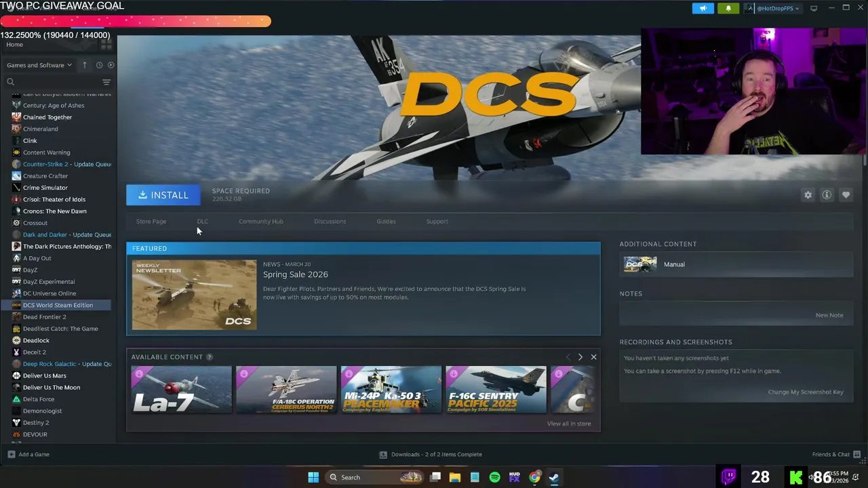The image size is (868, 488).
Task: Open the Support tab
Action: pyautogui.click(x=437, y=222)
